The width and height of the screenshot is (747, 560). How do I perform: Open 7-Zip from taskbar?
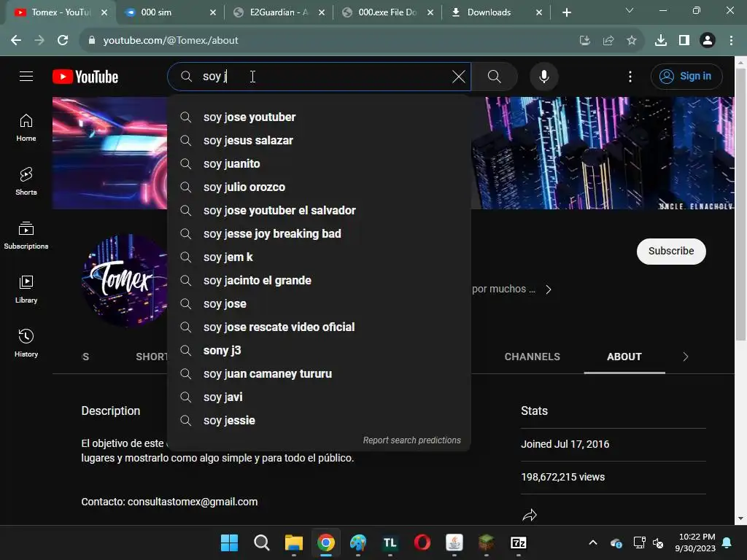519,542
